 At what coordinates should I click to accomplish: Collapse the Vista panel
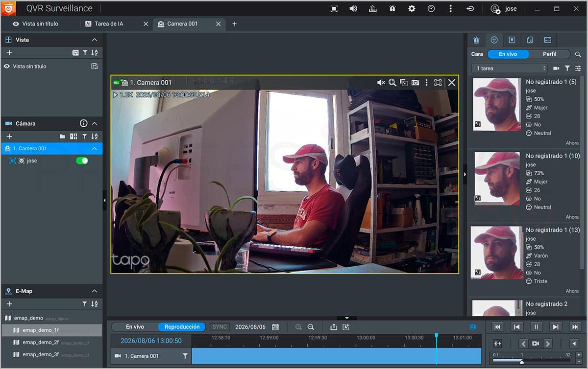[x=95, y=40]
